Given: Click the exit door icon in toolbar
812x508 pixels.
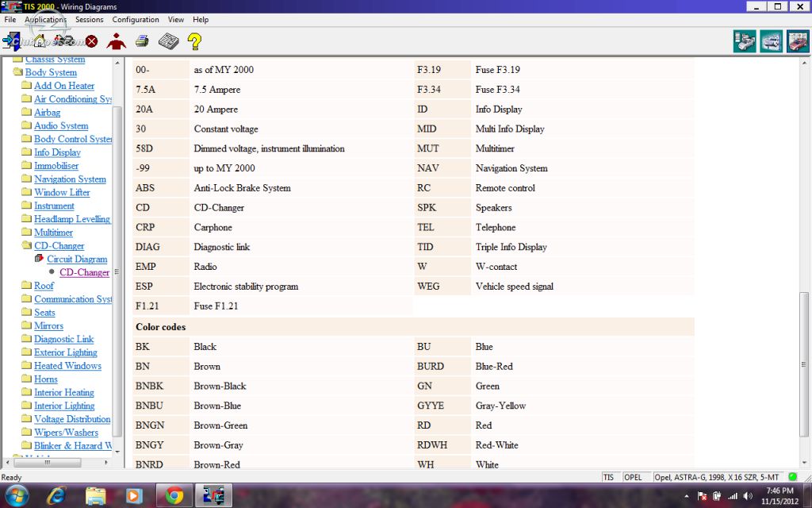Looking at the screenshot, I should (x=11, y=41).
